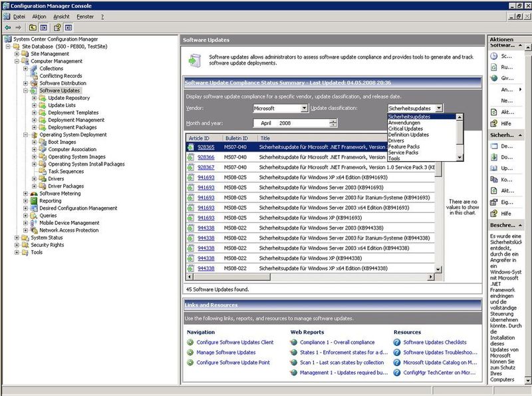This screenshot has width=532, height=396.
Task: Collapse the Beschre... section in Aktionen
Action: tap(520, 225)
